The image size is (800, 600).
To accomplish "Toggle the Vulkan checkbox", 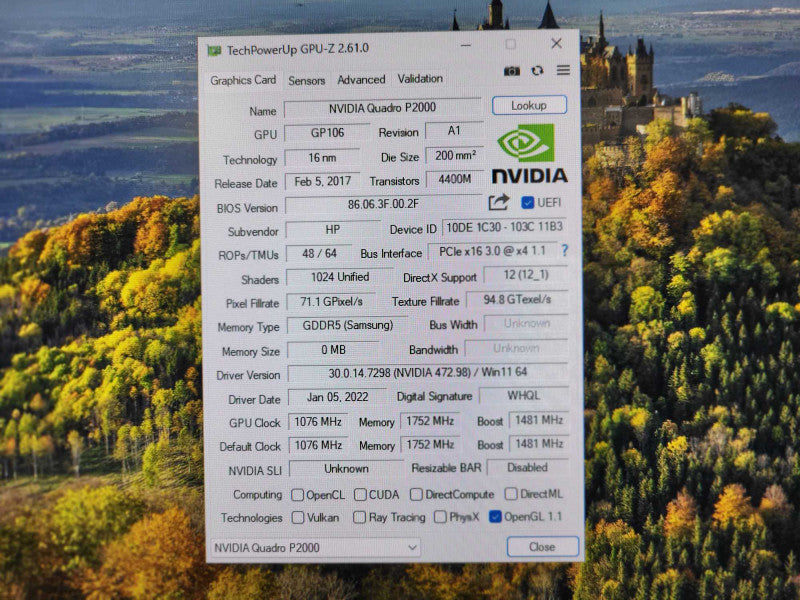I will [298, 517].
